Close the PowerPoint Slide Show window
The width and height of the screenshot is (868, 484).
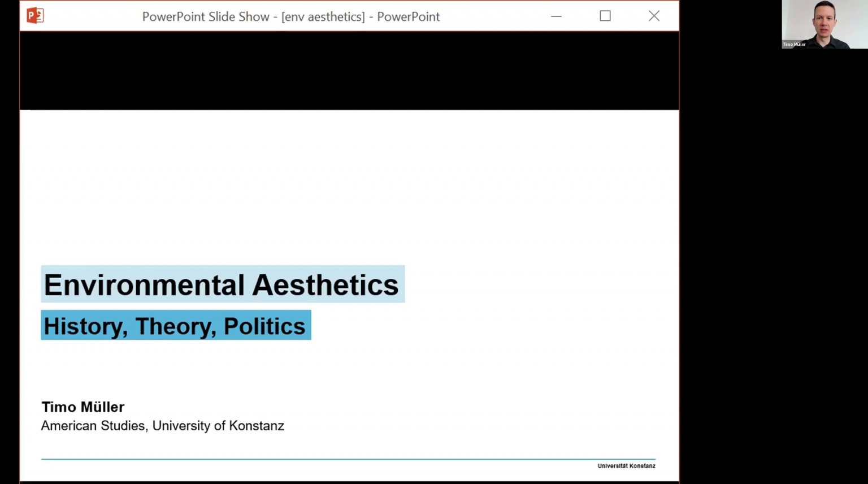(654, 16)
